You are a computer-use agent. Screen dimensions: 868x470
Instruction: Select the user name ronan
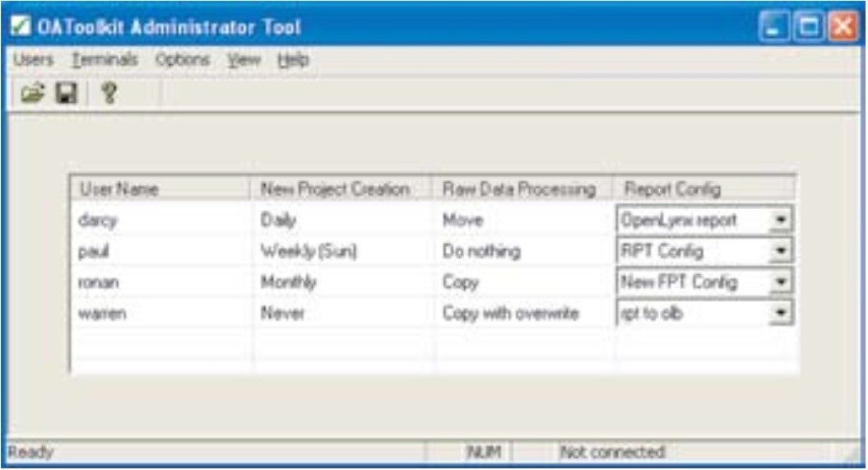pyautogui.click(x=99, y=282)
